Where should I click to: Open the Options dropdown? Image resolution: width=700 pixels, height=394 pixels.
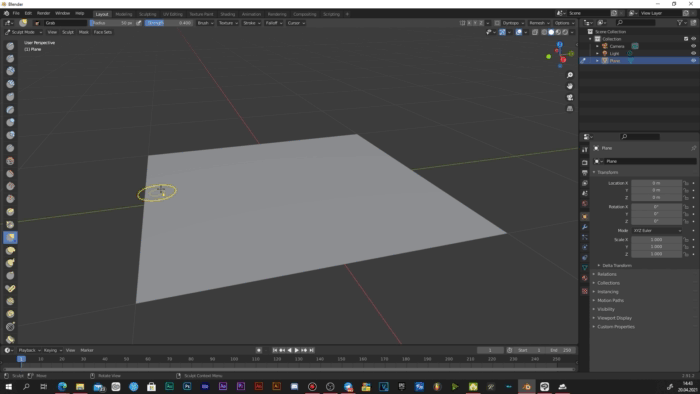564,23
